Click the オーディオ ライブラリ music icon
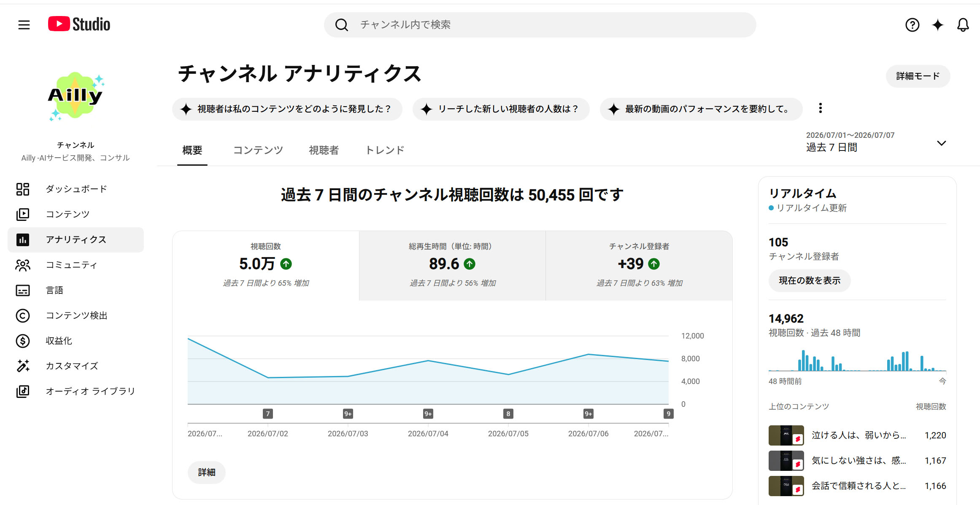Image resolution: width=980 pixels, height=505 pixels. [x=23, y=391]
